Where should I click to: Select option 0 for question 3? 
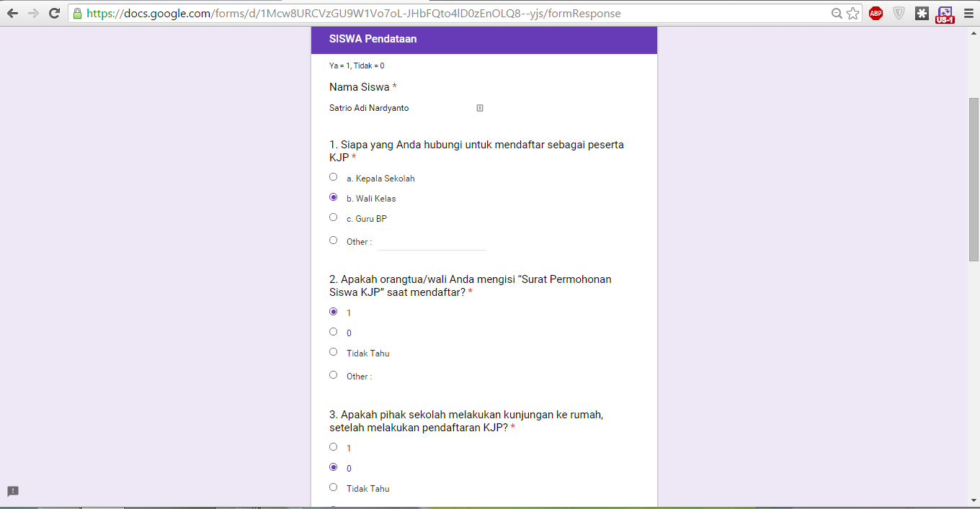point(333,467)
